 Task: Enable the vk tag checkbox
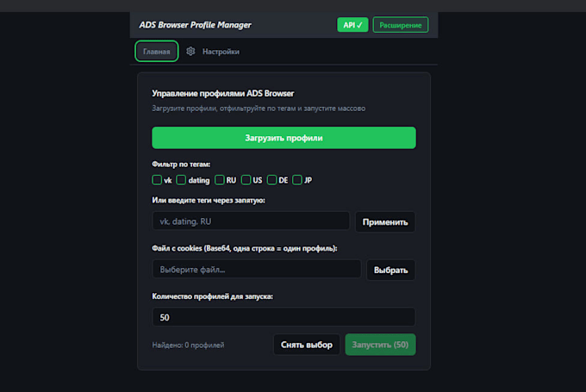pos(157,180)
